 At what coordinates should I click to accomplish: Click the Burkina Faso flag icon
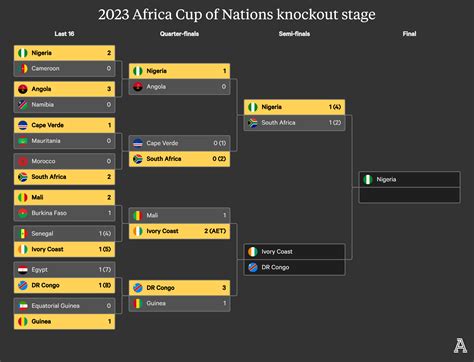[23, 213]
